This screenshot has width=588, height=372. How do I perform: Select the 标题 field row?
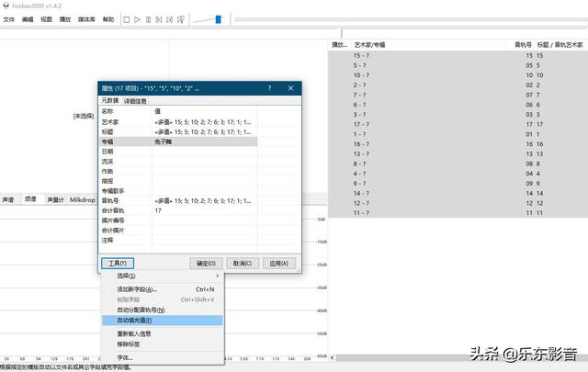pos(178,132)
